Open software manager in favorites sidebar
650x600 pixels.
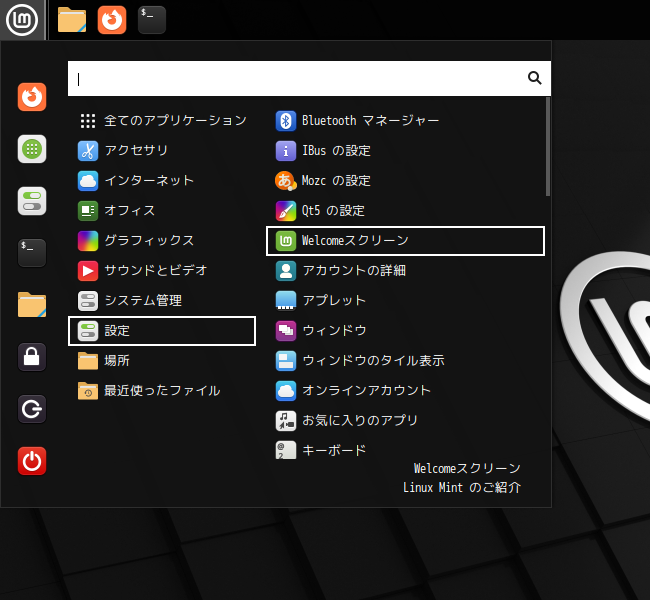click(32, 149)
